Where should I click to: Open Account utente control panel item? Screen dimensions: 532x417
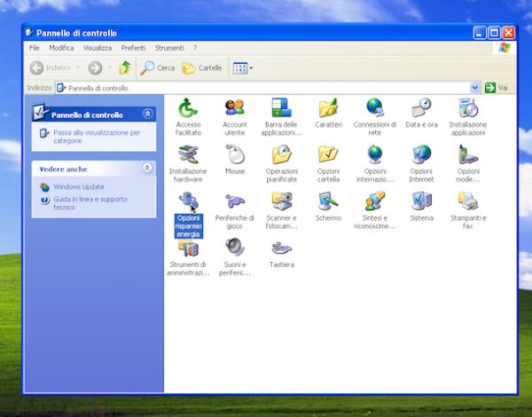[235, 110]
